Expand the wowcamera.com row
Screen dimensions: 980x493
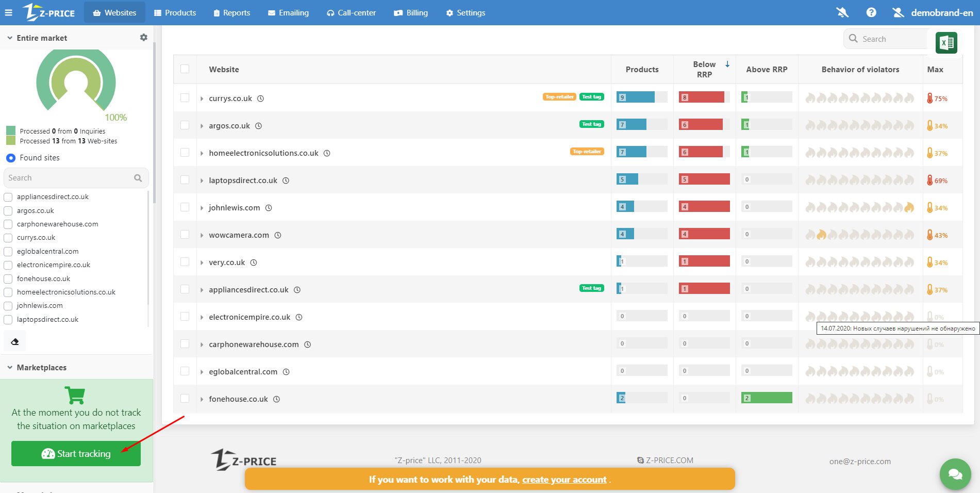pyautogui.click(x=202, y=235)
